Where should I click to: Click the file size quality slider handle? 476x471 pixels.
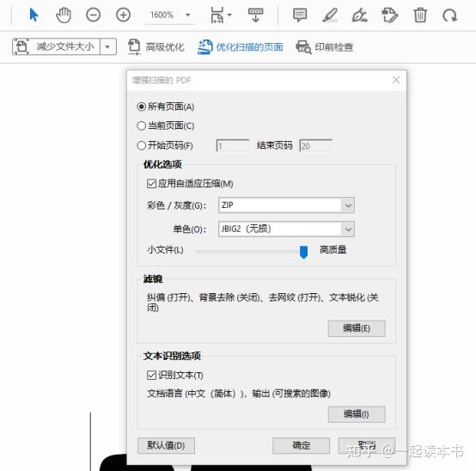[x=303, y=253]
